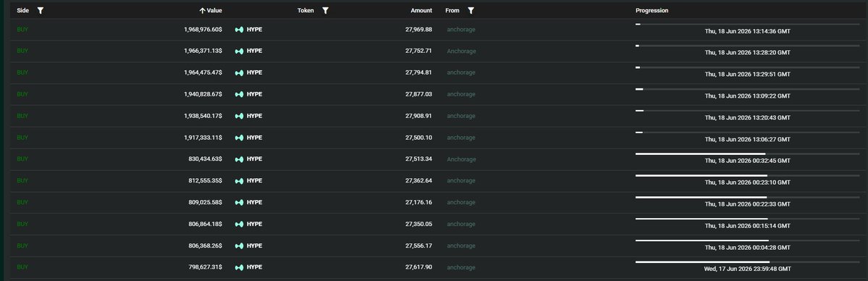Click HYPE token icon in 1,938,540.17$ row

239,116
